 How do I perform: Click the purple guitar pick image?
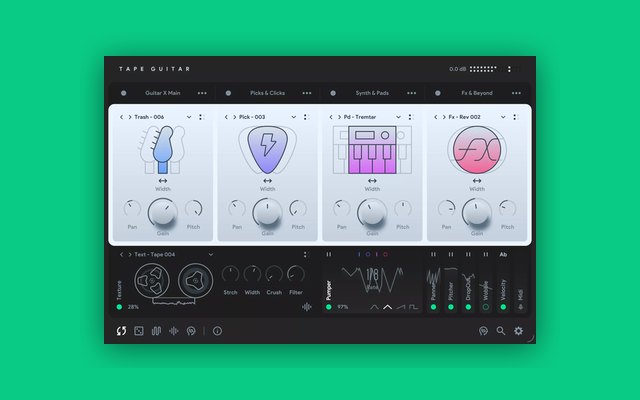click(x=267, y=150)
